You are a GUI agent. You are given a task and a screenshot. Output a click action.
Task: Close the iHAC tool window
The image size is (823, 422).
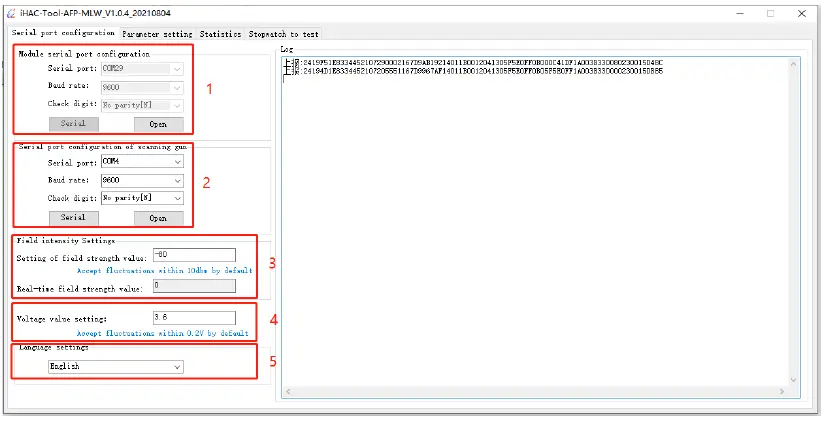pos(802,14)
